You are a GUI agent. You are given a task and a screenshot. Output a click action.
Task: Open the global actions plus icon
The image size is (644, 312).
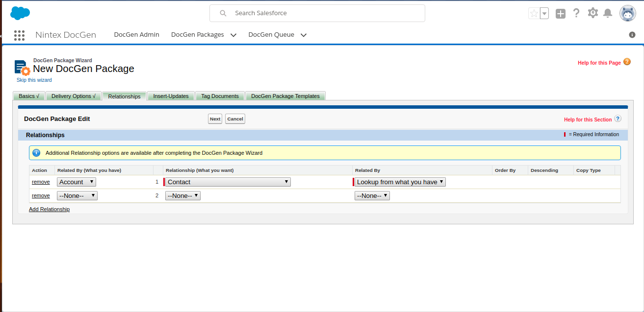pos(561,14)
